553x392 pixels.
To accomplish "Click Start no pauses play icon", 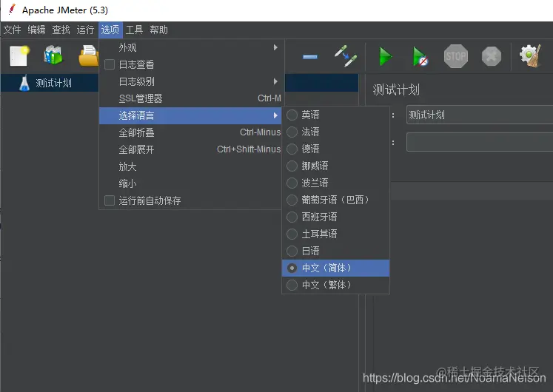I will tap(420, 56).
